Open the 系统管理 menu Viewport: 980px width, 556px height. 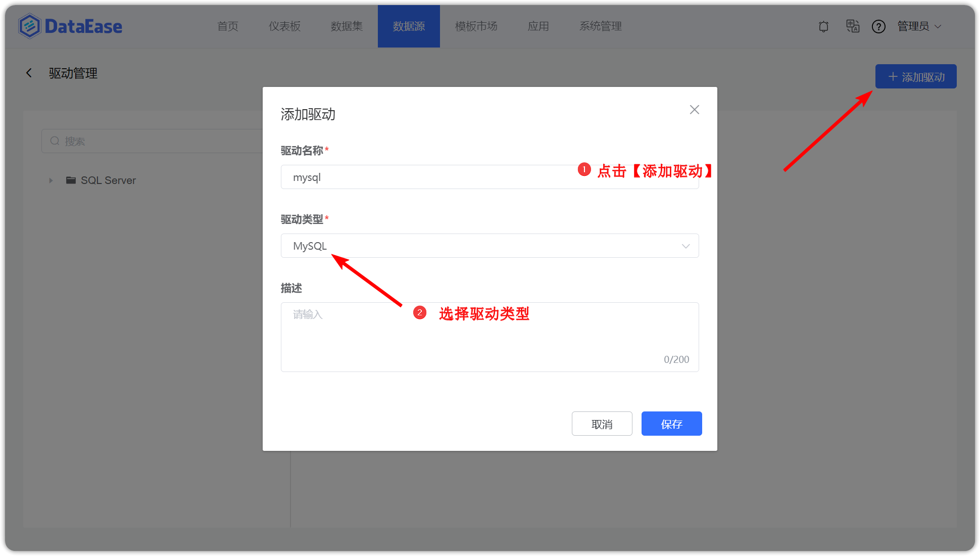601,26
